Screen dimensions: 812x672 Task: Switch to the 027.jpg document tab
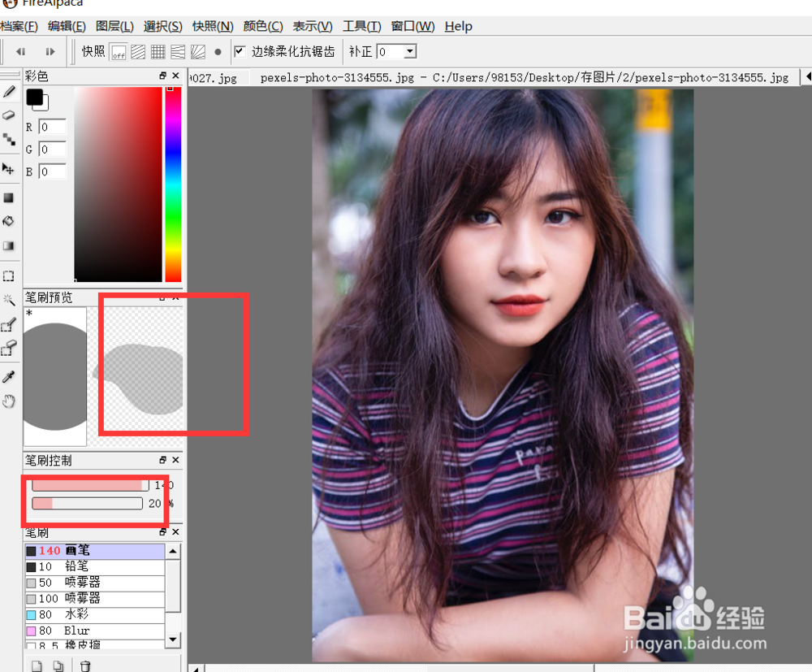(x=214, y=78)
